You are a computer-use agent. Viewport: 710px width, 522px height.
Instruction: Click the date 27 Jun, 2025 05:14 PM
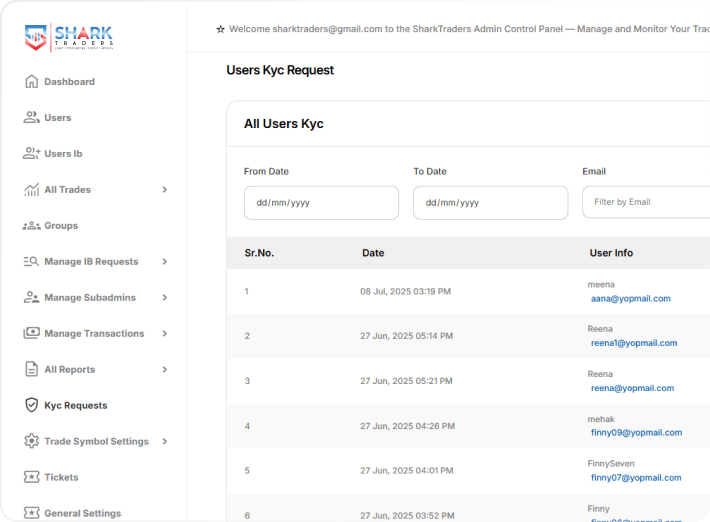[406, 336]
